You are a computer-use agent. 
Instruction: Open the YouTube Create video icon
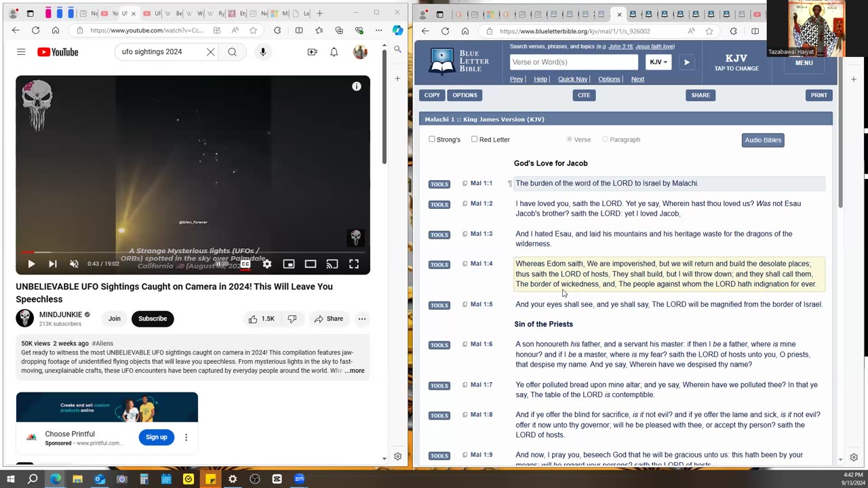click(x=312, y=52)
